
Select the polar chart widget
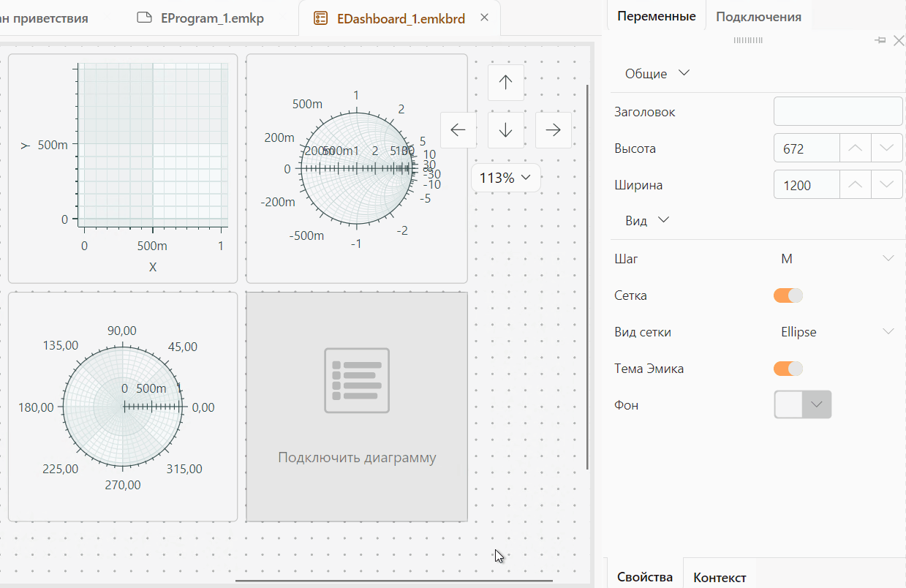point(123,407)
